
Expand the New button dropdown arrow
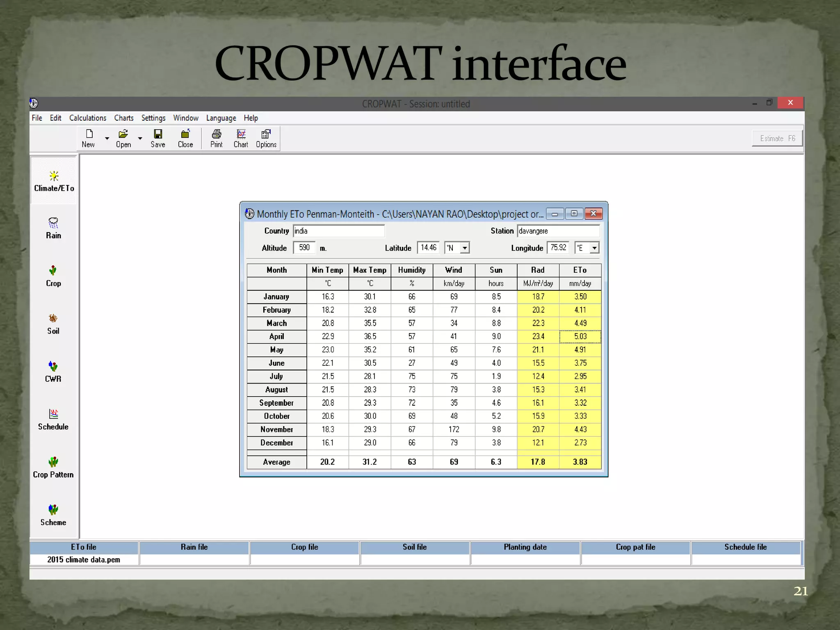click(x=107, y=139)
